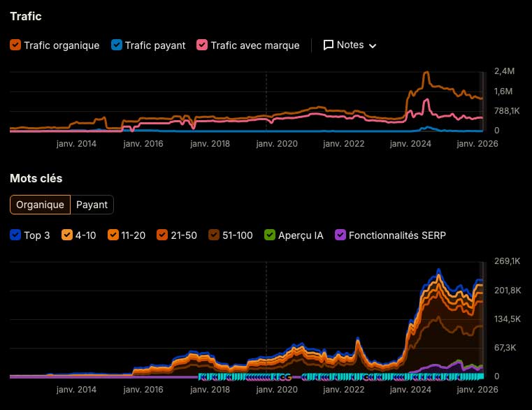Click the 269,1K axis value
This screenshot has width=532, height=410.
tap(508, 261)
